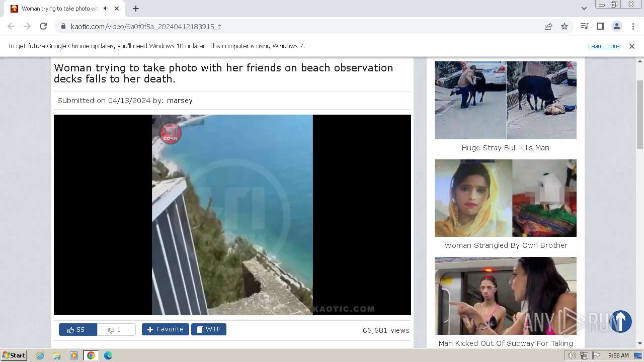644x362 pixels.
Task: Open the share page icon in address bar
Action: click(548, 26)
